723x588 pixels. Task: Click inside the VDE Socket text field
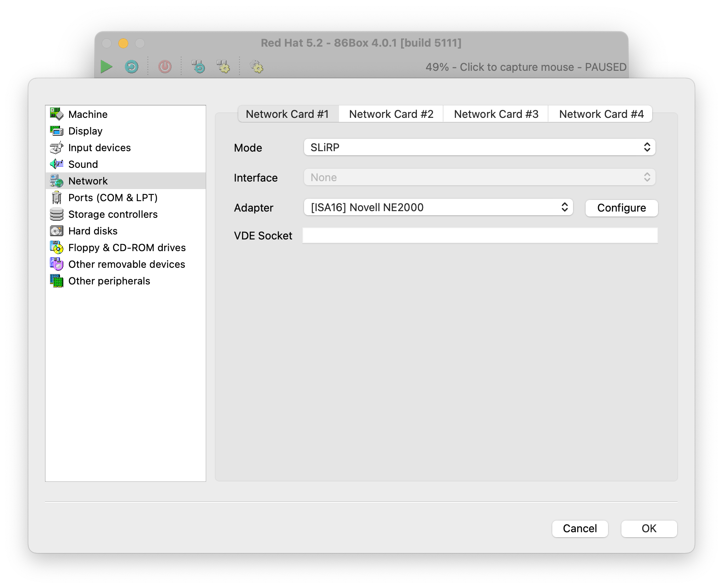479,235
